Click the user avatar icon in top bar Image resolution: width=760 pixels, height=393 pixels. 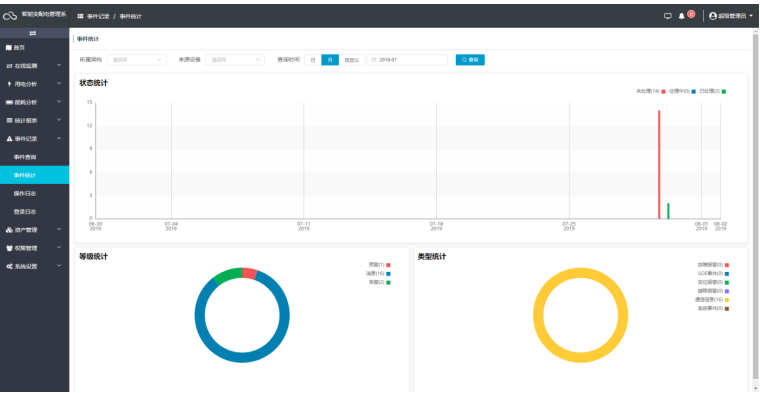tap(712, 16)
